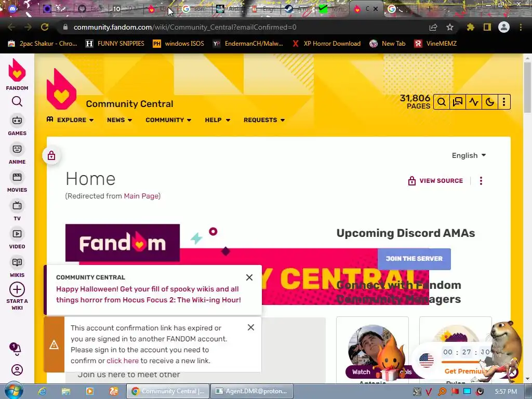This screenshot has width=532, height=399.
Task: Follow the Main Page redirect link
Action: [x=141, y=196]
